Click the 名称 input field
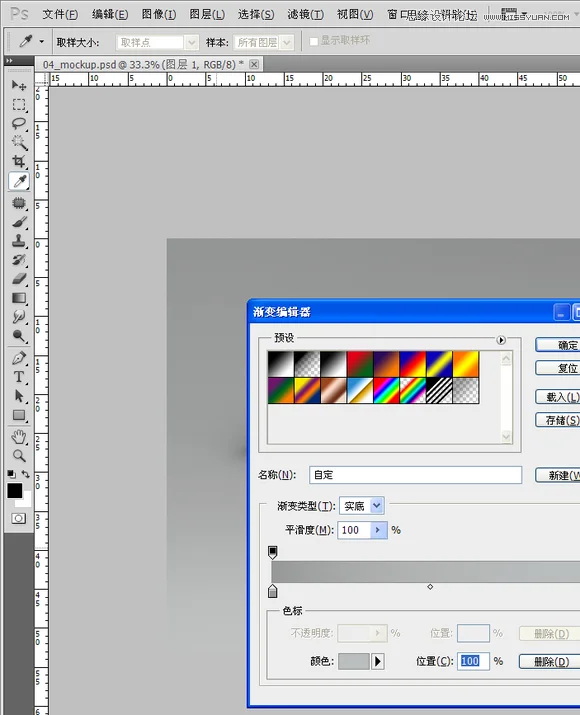Image resolution: width=580 pixels, height=715 pixels. point(415,475)
